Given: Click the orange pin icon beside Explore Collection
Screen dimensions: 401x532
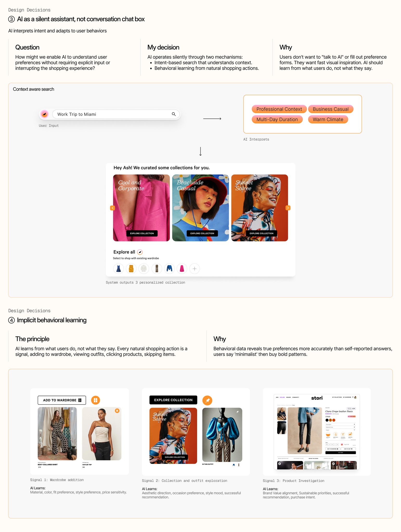Looking at the screenshot, I should click(x=207, y=400).
